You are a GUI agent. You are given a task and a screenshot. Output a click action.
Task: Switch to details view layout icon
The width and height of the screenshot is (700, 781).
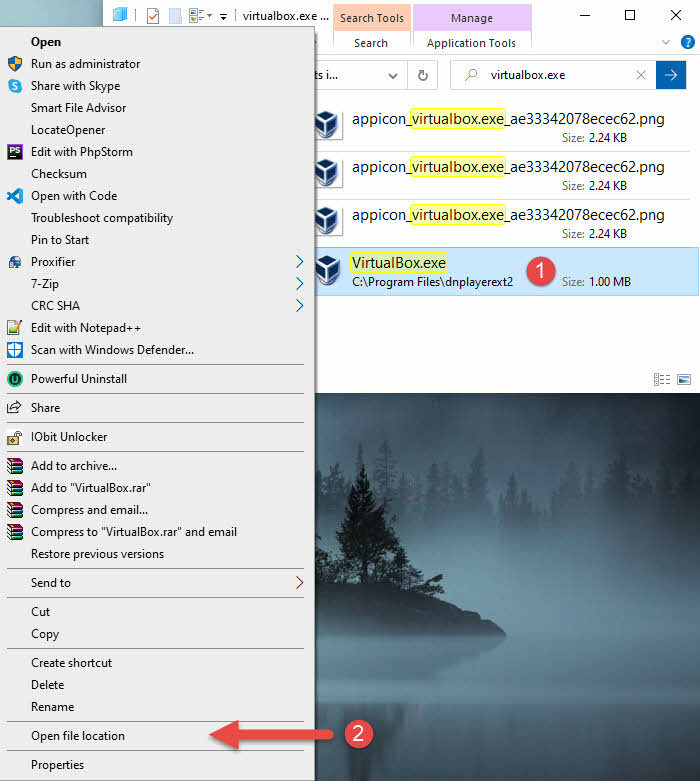662,380
